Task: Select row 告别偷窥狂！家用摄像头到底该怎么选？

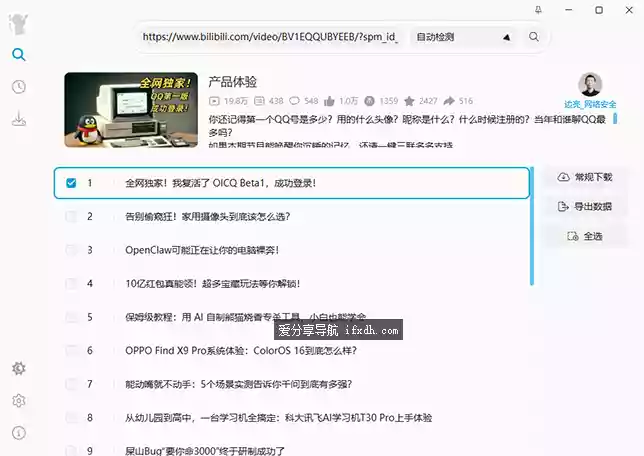Action: [292, 216]
